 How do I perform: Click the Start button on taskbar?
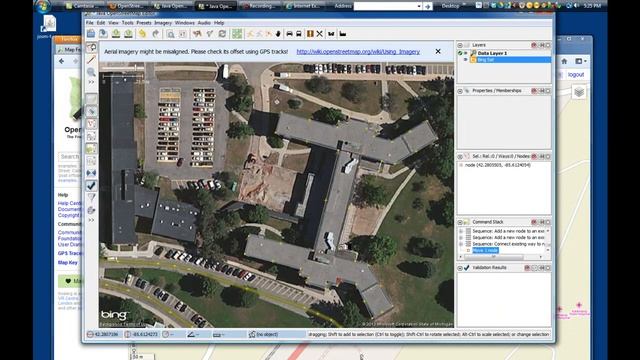pyautogui.click(x=42, y=6)
